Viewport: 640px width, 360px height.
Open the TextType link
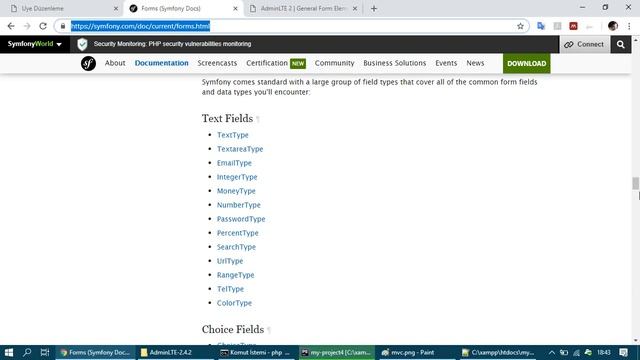[233, 135]
